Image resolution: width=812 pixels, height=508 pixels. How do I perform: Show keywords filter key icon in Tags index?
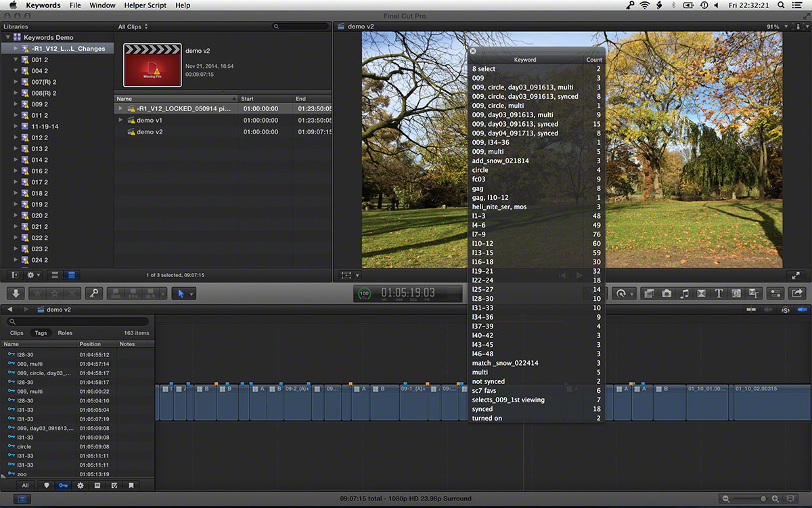click(x=63, y=485)
